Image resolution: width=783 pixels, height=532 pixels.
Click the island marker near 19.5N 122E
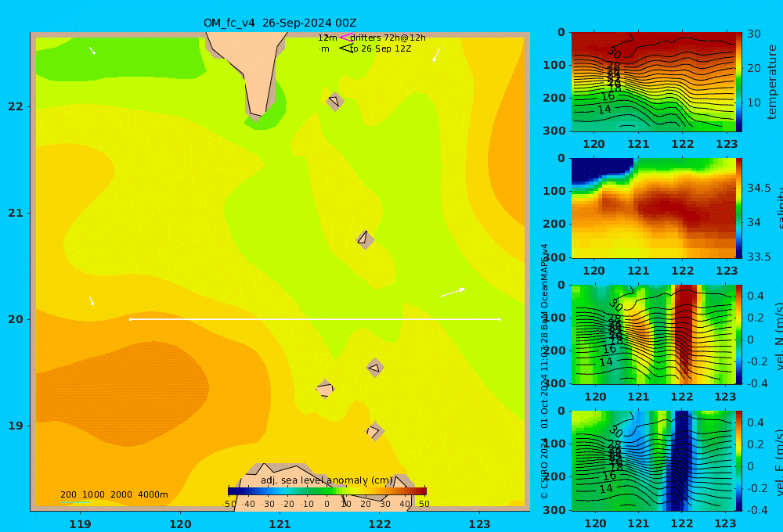pos(375,368)
